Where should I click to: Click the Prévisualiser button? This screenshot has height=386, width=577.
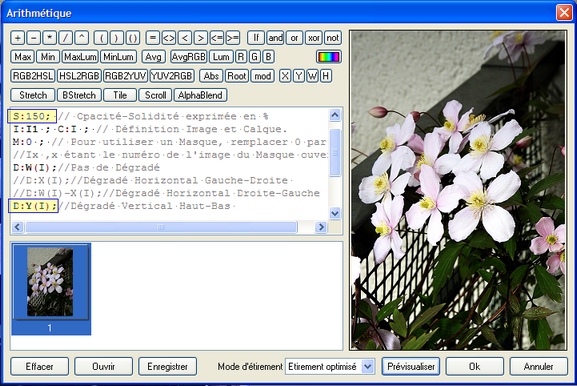pyautogui.click(x=411, y=366)
